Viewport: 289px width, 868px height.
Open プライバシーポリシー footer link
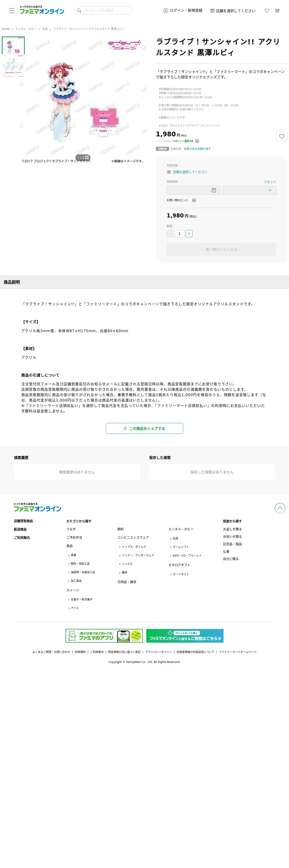158,652
